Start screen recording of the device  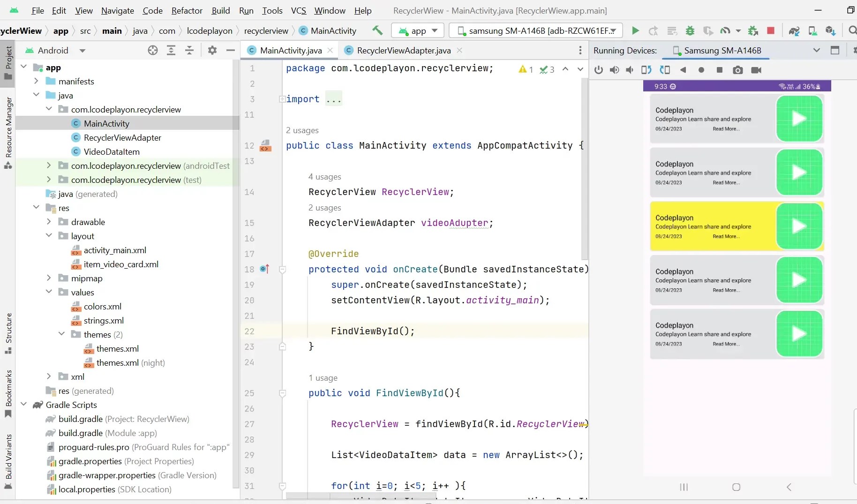[x=757, y=70]
